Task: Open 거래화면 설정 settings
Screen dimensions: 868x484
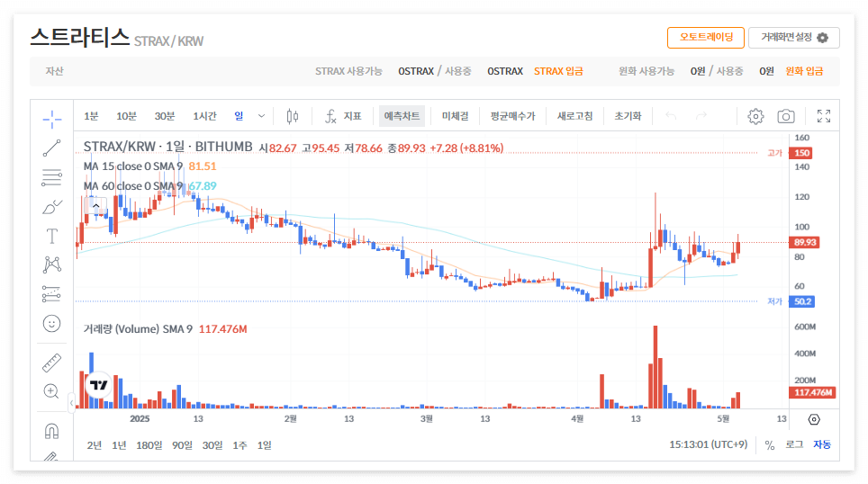Action: pos(794,38)
